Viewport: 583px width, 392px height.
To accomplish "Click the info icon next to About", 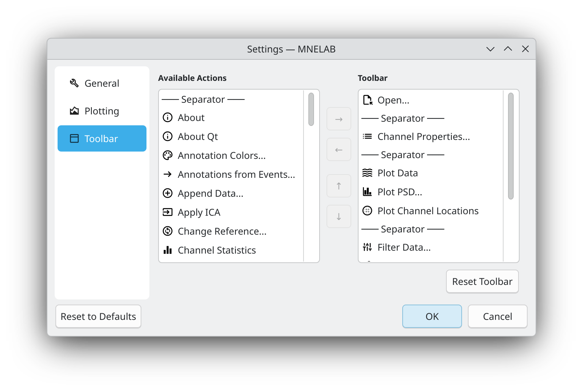I will tap(168, 118).
